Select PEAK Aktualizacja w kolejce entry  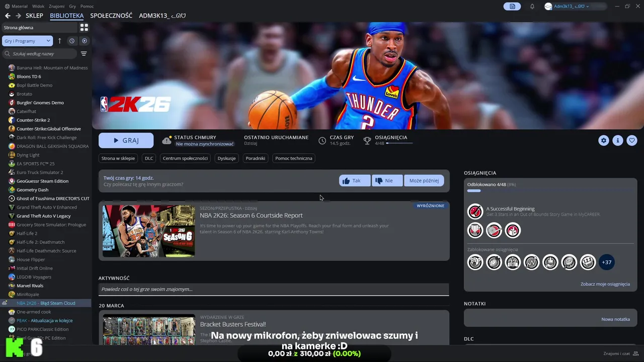pos(46,320)
